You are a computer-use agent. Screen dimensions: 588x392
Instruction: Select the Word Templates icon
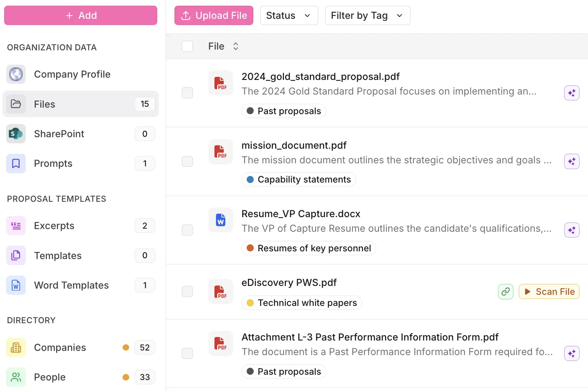pos(16,285)
